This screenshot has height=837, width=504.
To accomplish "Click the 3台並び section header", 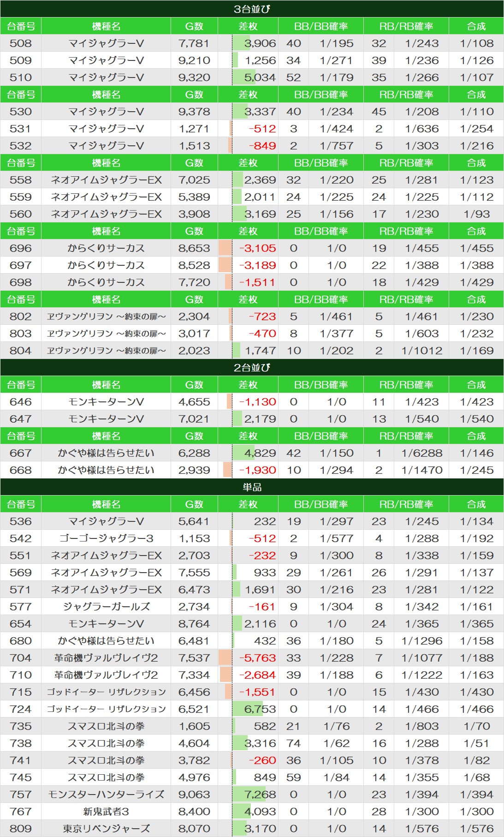I will 252,9.
